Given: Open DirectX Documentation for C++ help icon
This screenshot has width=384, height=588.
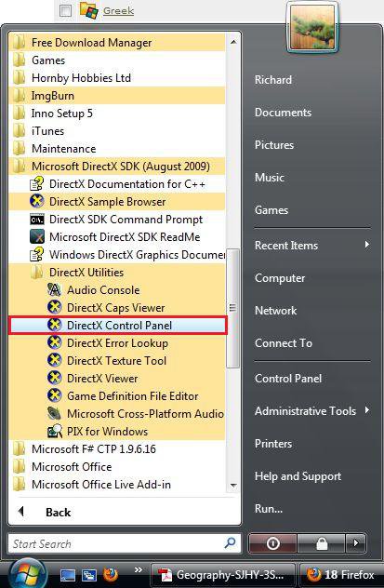Looking at the screenshot, I should click(x=37, y=184).
